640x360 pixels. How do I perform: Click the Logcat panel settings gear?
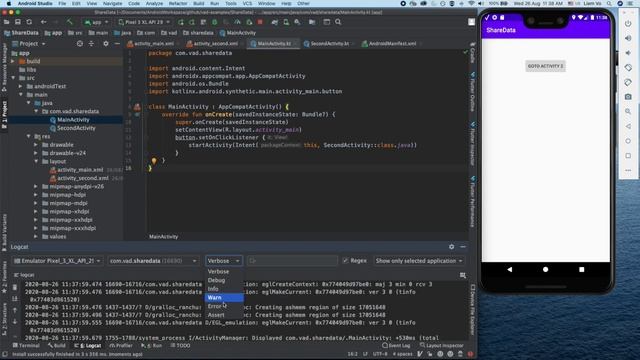point(451,247)
